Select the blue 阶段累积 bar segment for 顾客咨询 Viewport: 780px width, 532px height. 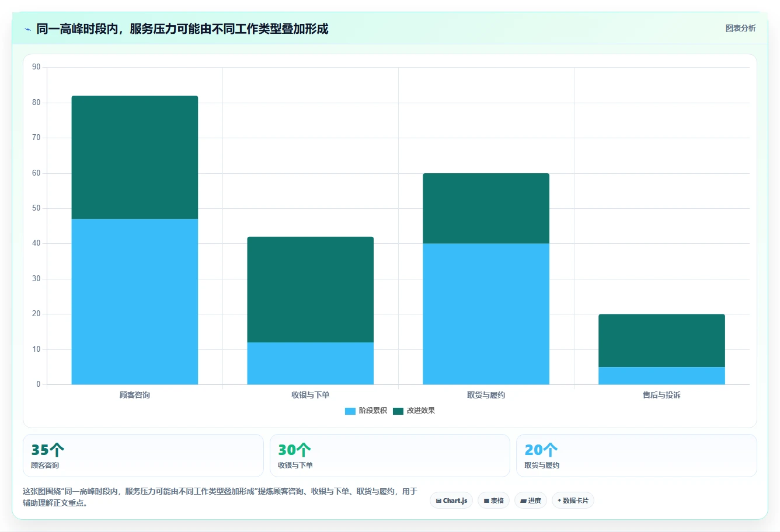135,302
